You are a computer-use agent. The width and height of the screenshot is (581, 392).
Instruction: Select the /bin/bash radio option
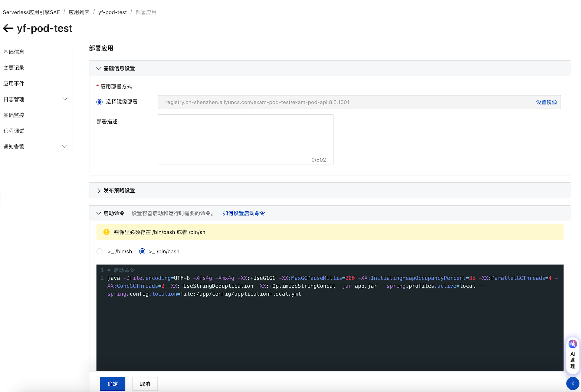(x=142, y=251)
